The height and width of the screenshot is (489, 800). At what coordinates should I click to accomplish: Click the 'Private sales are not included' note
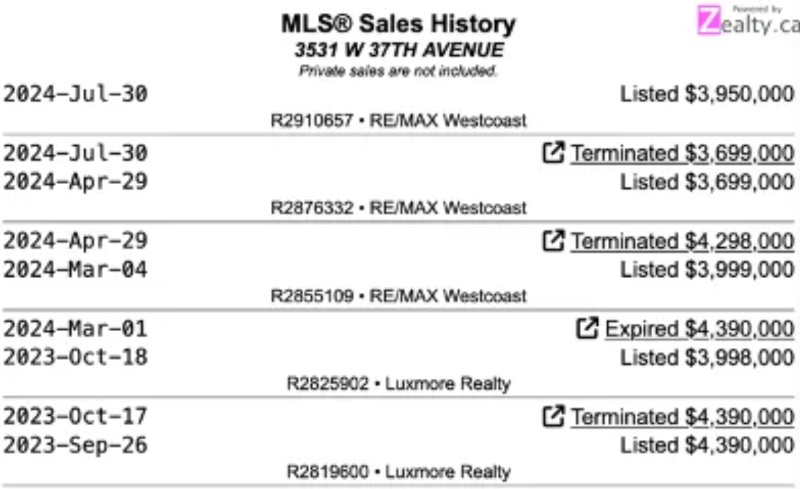coord(398,71)
